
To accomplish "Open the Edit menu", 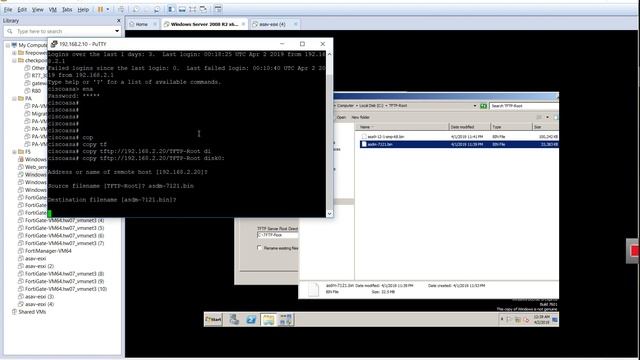I will pyautogui.click(x=22, y=9).
